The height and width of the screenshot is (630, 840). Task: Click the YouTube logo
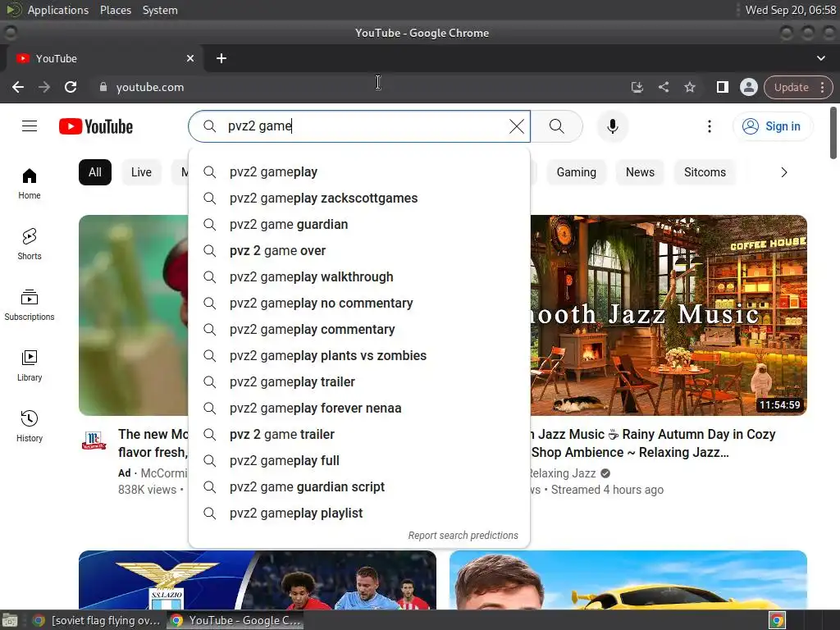coord(96,126)
